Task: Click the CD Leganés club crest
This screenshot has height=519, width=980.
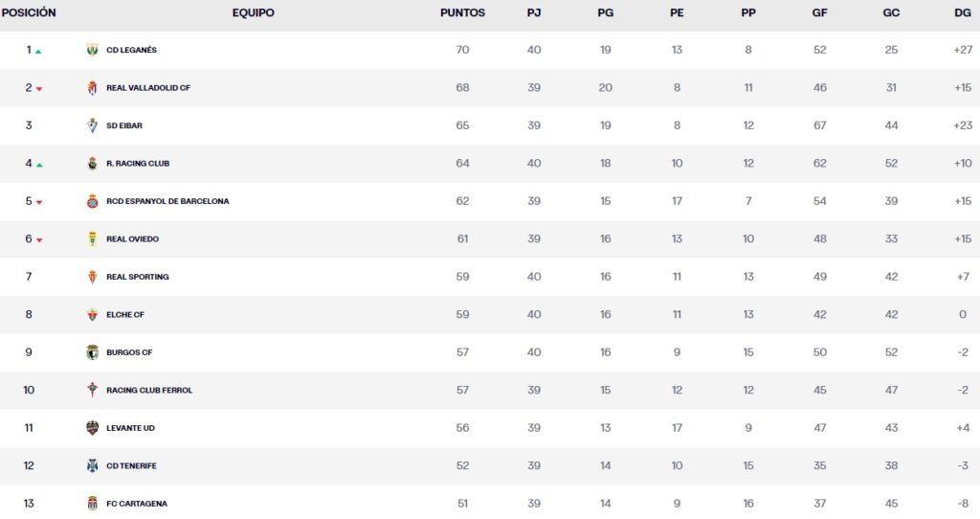Action: click(92, 50)
